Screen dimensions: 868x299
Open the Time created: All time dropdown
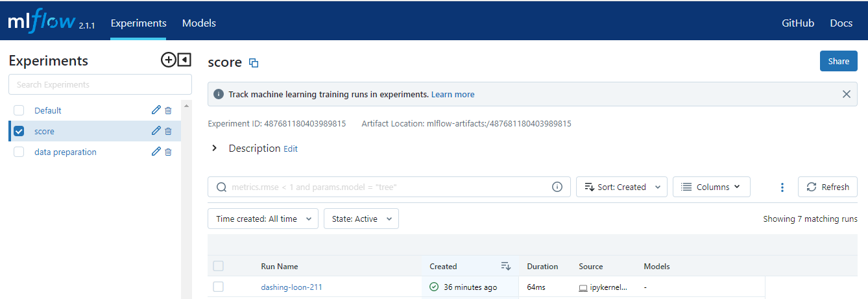(x=263, y=219)
